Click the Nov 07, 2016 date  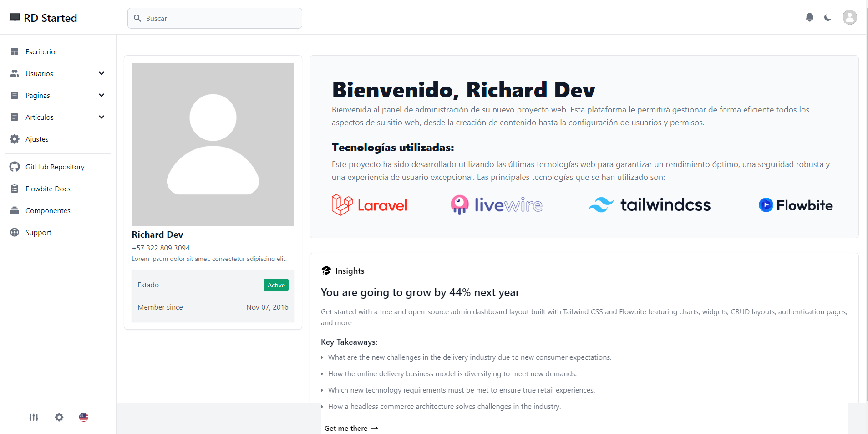267,307
